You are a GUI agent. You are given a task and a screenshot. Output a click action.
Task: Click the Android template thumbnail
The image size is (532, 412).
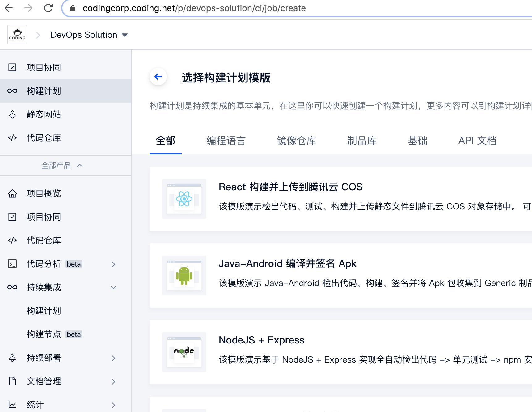click(x=184, y=275)
